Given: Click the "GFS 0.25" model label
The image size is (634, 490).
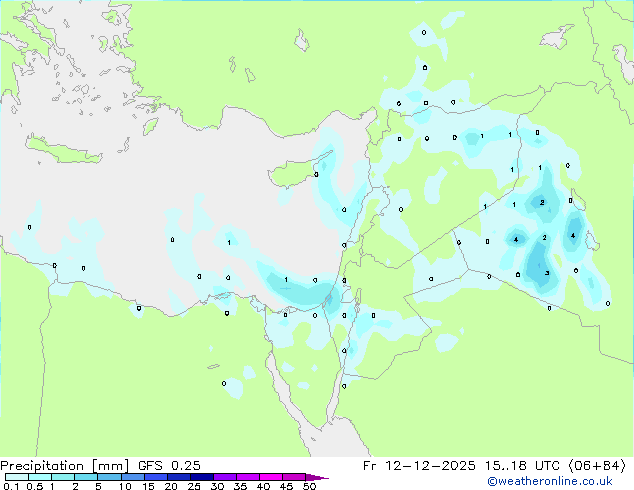Looking at the screenshot, I should point(169,466).
